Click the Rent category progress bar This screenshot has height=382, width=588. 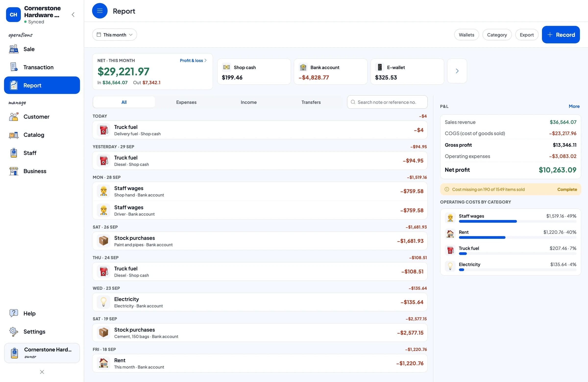pyautogui.click(x=518, y=238)
